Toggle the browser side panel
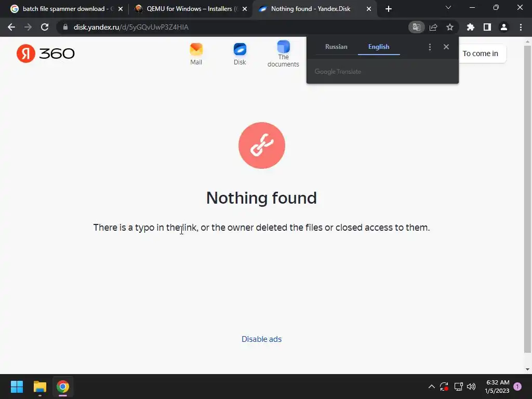Viewport: 532px width, 399px height. point(487,27)
